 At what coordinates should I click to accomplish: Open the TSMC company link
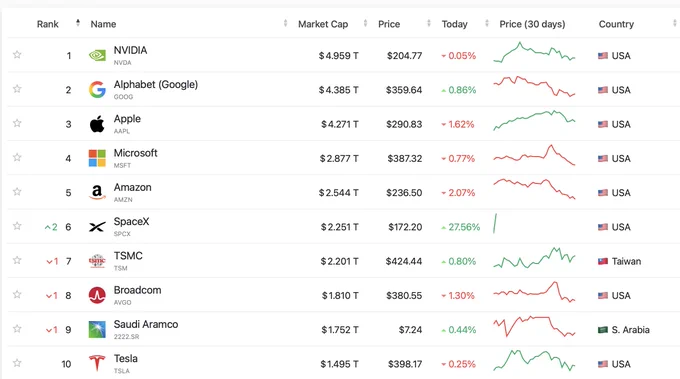(128, 256)
